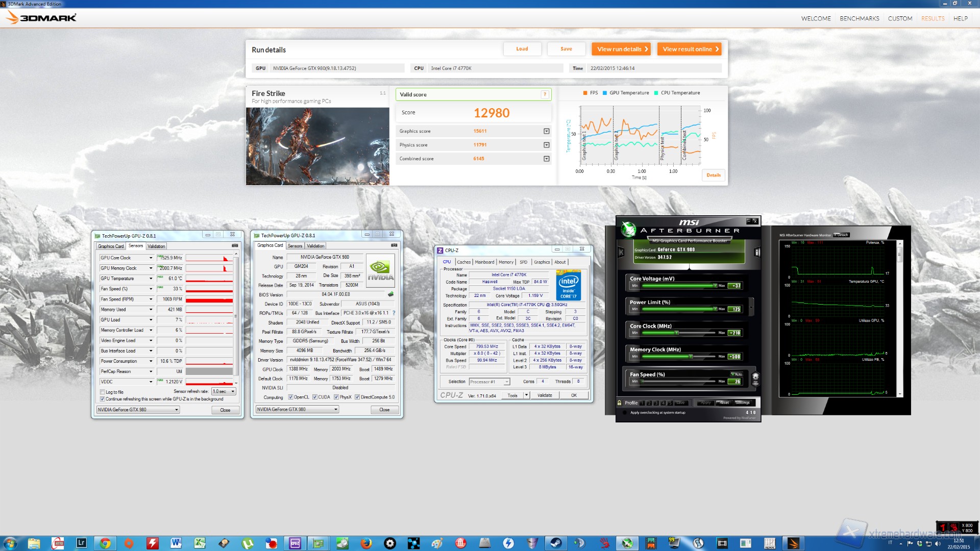Enable the Log to file checkbox
The height and width of the screenshot is (551, 980).
tap(103, 392)
